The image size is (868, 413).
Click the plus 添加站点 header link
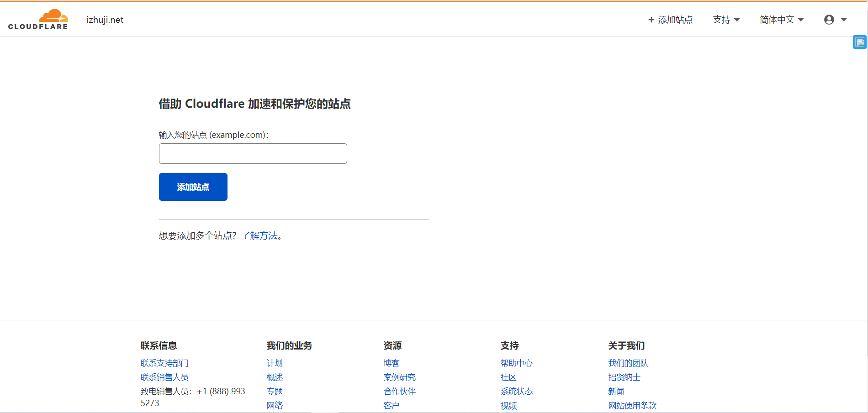[670, 20]
